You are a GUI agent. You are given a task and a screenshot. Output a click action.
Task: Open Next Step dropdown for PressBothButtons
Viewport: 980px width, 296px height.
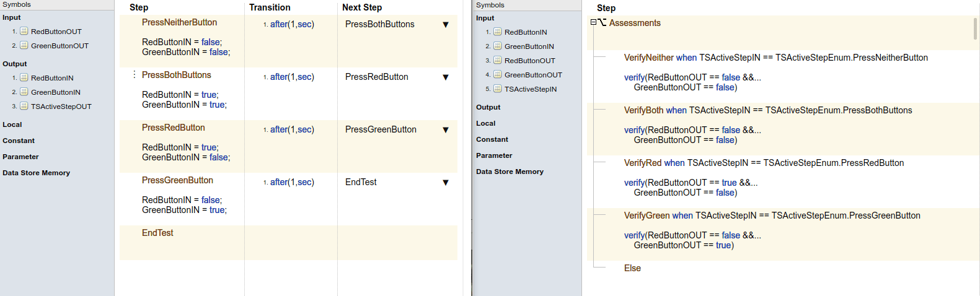(445, 25)
